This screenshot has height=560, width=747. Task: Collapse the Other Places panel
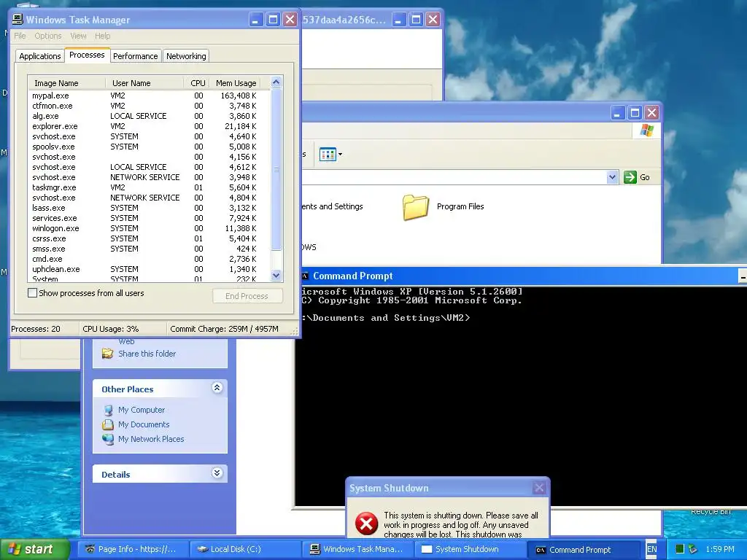point(217,388)
